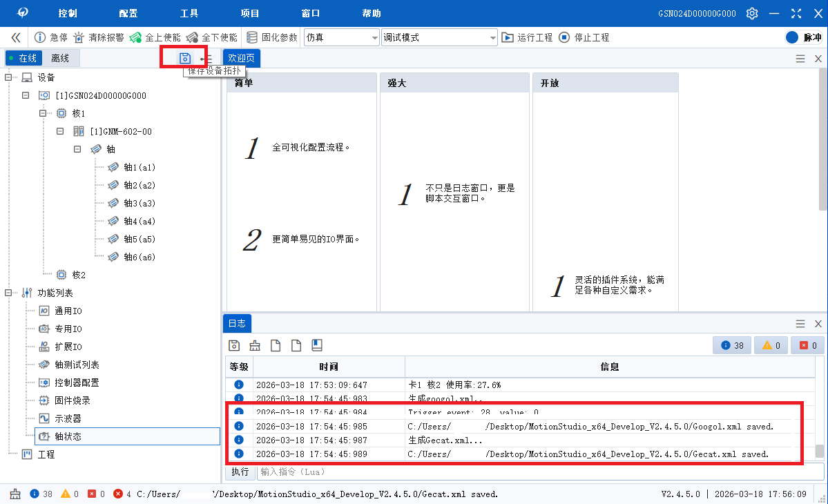Open the settings gear in title bar
This screenshot has height=504, width=828.
[752, 14]
